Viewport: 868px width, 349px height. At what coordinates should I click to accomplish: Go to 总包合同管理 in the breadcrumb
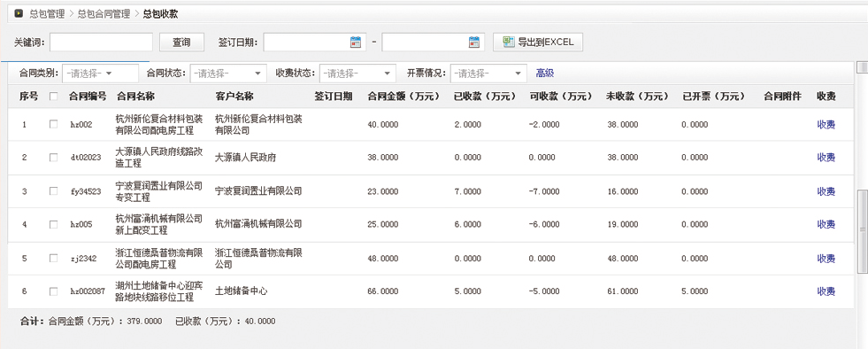[104, 14]
